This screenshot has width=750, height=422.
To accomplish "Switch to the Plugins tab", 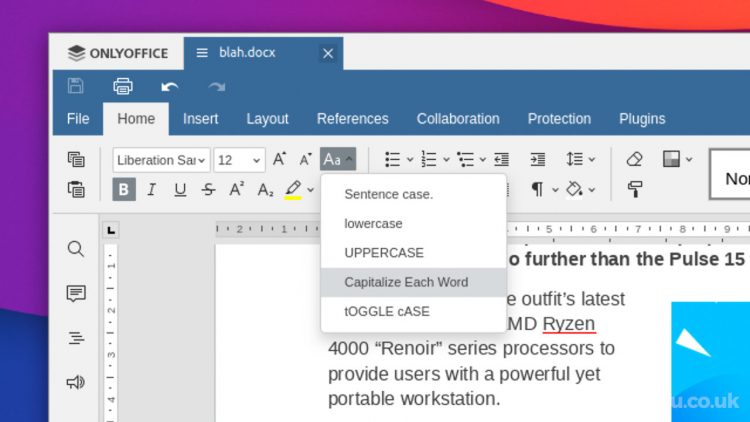I will pyautogui.click(x=642, y=119).
